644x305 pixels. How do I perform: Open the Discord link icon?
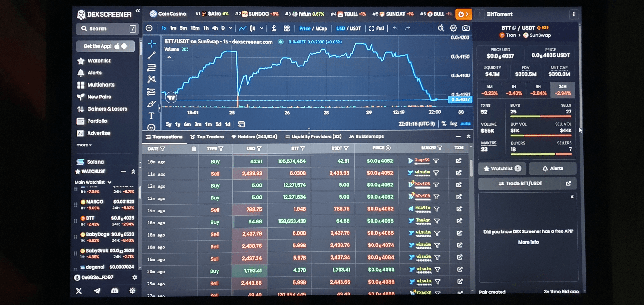click(114, 291)
